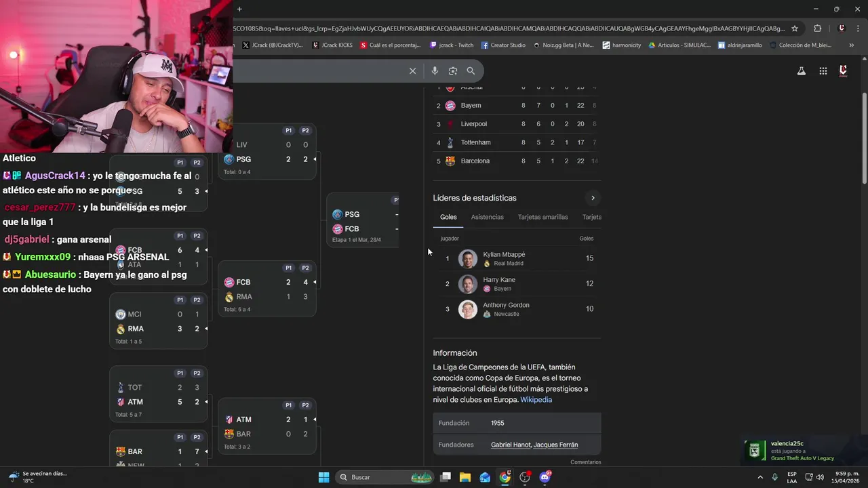Open the clock and date panel
Viewport: 868px width, 488px height.
pyautogui.click(x=847, y=477)
